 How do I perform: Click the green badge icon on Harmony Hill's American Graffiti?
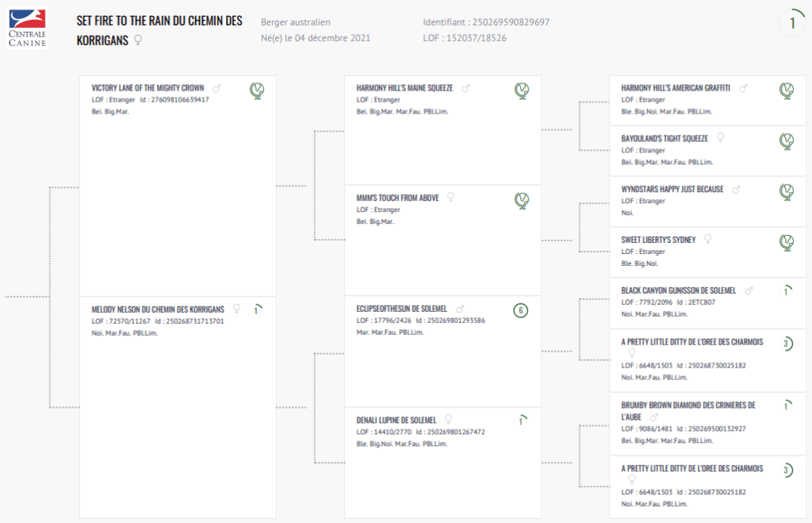point(787,90)
